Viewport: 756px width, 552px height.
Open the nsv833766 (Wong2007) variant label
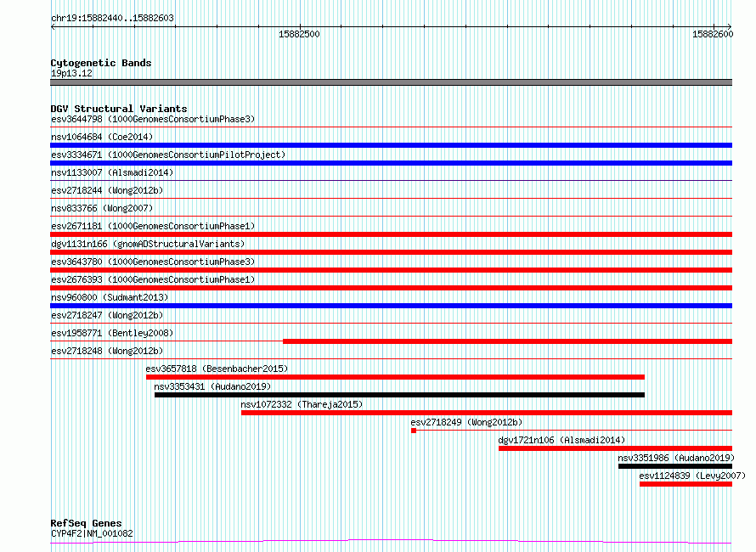tap(102, 208)
